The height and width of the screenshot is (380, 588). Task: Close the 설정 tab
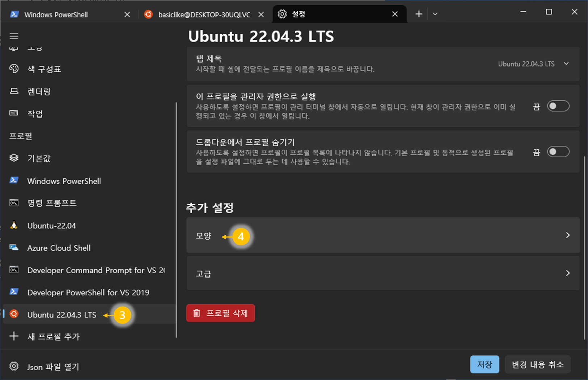pos(395,14)
